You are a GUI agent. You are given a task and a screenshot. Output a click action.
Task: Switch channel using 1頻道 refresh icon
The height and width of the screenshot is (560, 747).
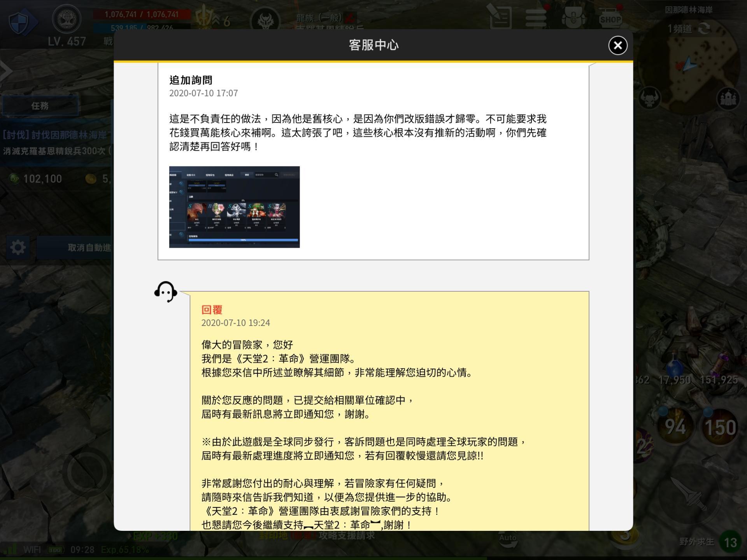(704, 29)
